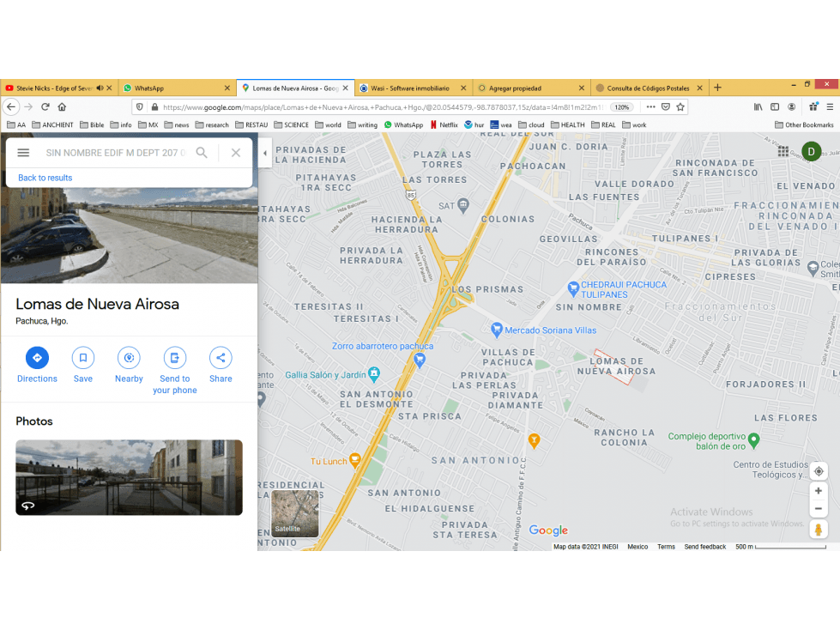This screenshot has width=840, height=630.
Task: Open the research bookmarks folder
Action: [212, 124]
